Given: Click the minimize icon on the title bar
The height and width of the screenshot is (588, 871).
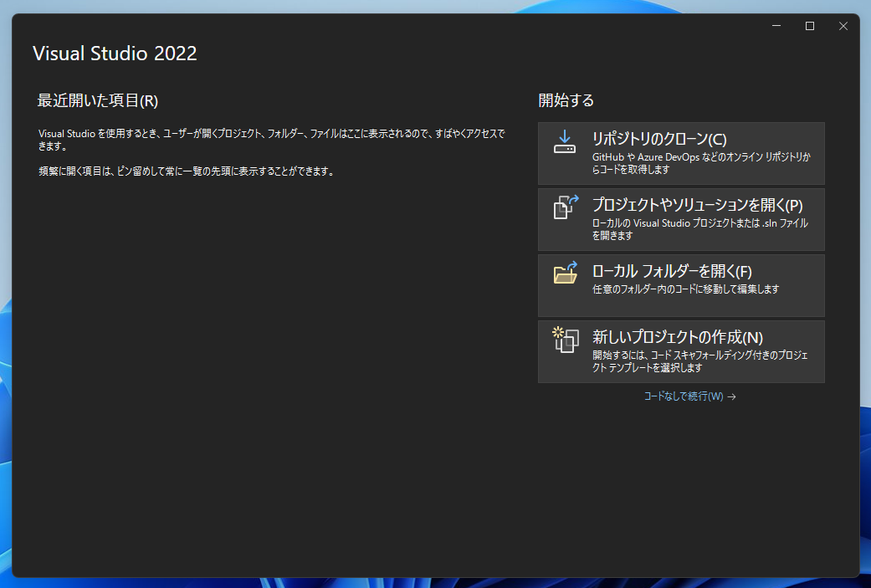Looking at the screenshot, I should click(x=776, y=26).
